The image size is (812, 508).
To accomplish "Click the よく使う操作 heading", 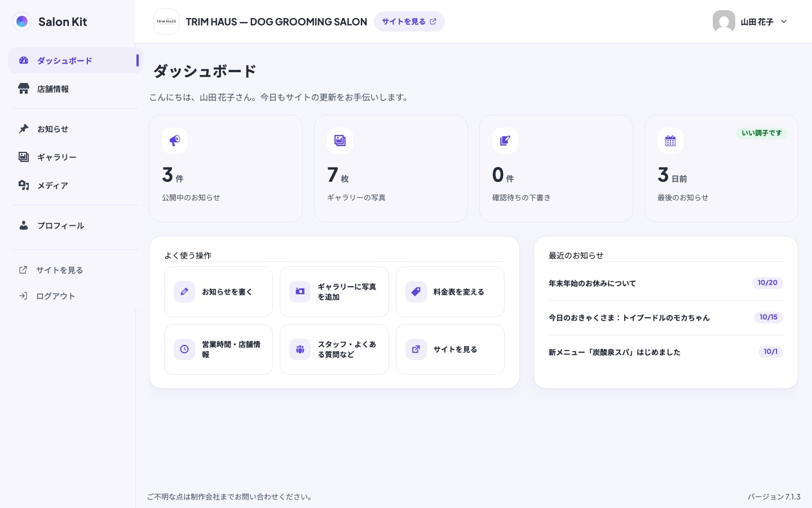I will pos(188,255).
